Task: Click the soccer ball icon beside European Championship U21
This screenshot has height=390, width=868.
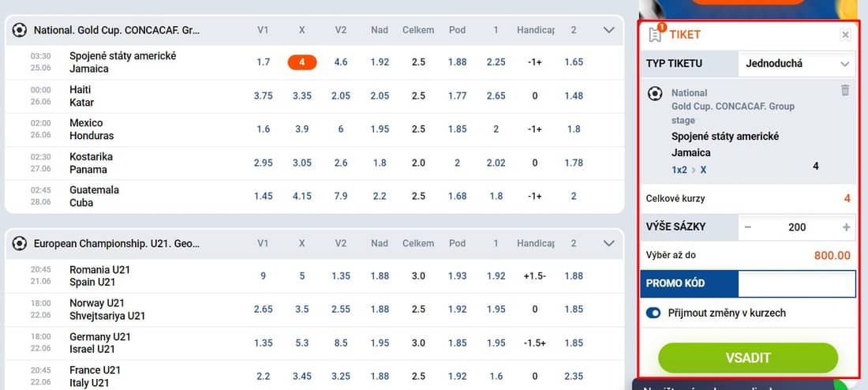Action: tap(20, 243)
